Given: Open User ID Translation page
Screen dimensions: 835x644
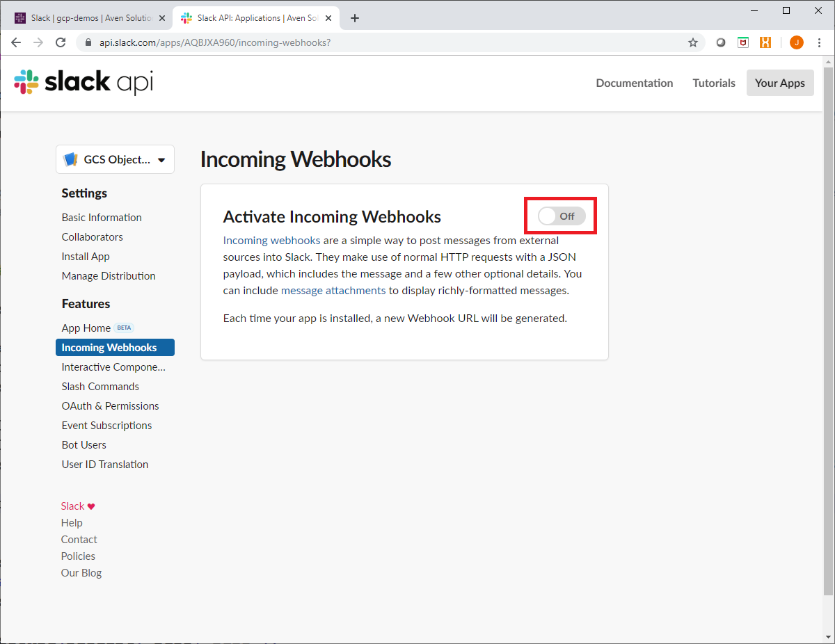Looking at the screenshot, I should (x=105, y=465).
